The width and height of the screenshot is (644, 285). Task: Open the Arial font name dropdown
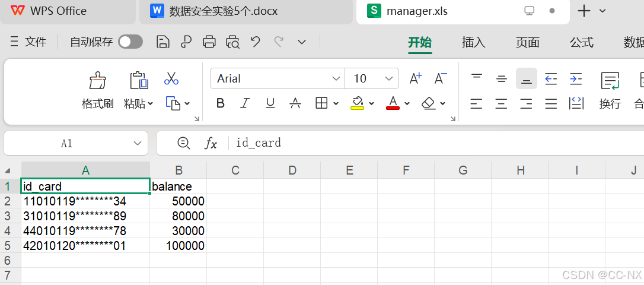pyautogui.click(x=336, y=78)
